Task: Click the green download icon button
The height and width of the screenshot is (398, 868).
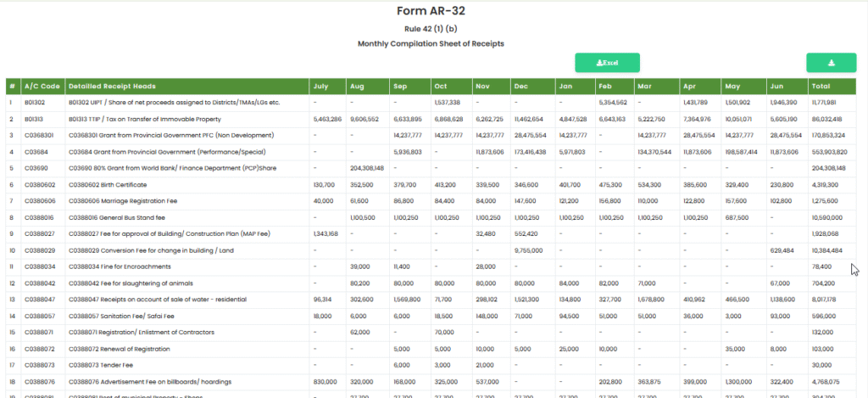Action: tap(831, 63)
